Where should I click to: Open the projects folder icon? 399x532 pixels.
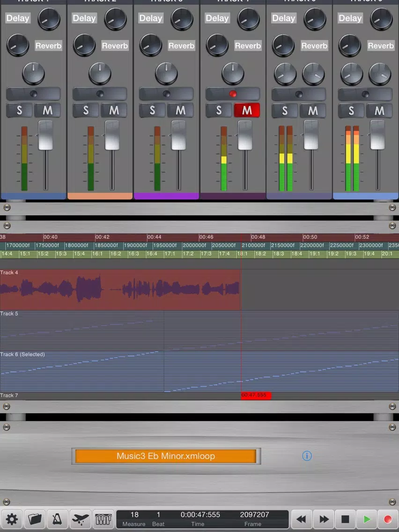[x=35, y=519]
